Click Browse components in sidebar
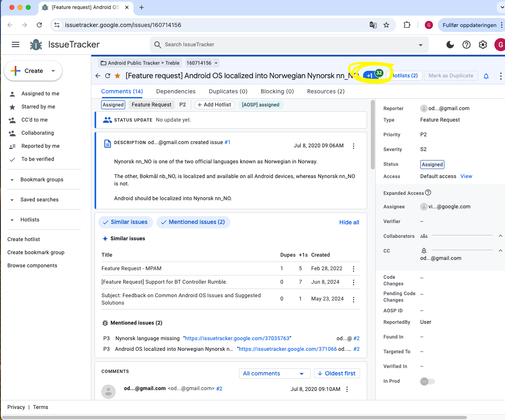Image resolution: width=505 pixels, height=420 pixels. tap(32, 266)
